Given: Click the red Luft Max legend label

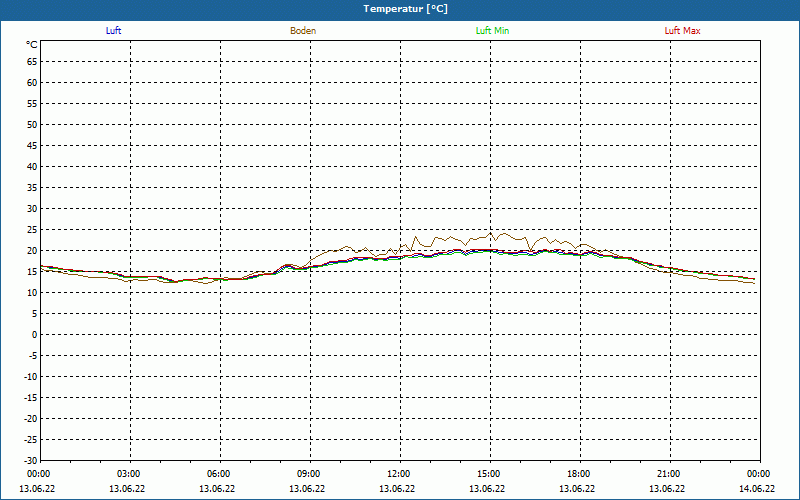Looking at the screenshot, I should (x=682, y=31).
